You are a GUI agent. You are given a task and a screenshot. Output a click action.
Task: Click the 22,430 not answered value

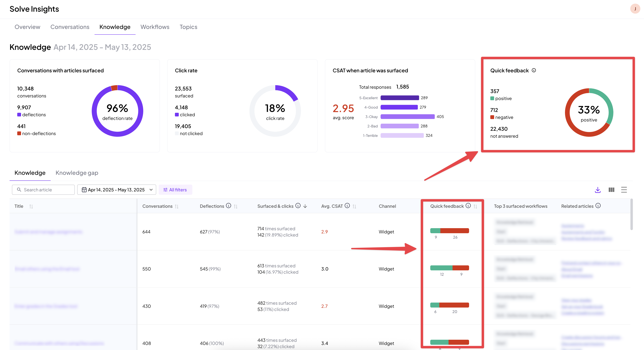coord(499,129)
